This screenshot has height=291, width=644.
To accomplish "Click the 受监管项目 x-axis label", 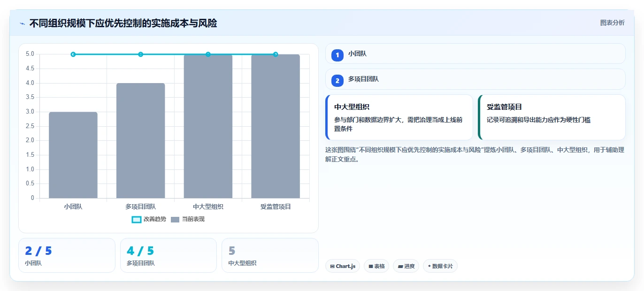I will pyautogui.click(x=276, y=207).
